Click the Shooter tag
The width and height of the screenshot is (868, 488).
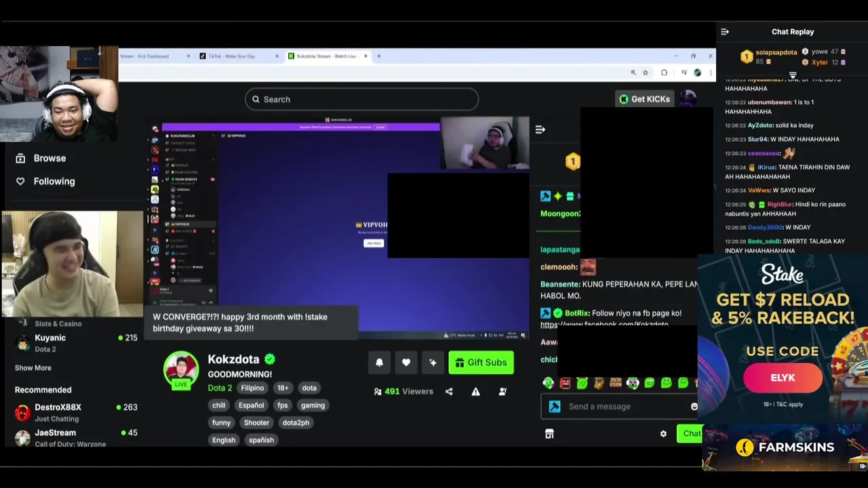pos(256,422)
